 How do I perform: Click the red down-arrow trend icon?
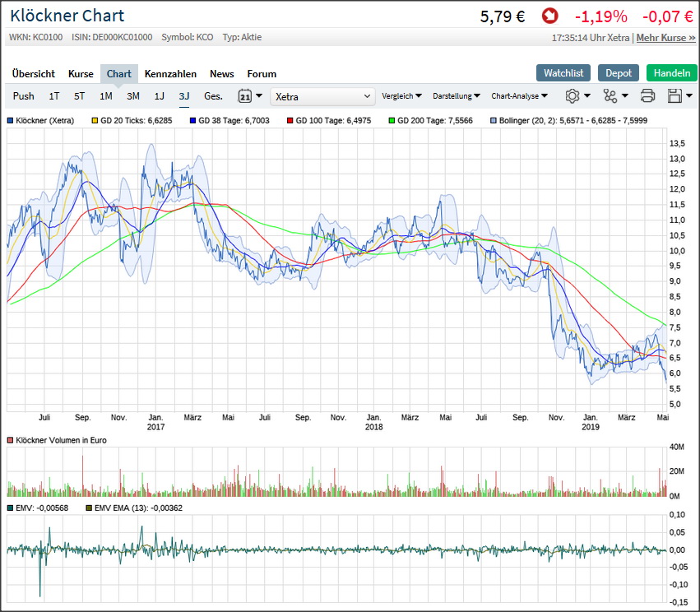(550, 16)
